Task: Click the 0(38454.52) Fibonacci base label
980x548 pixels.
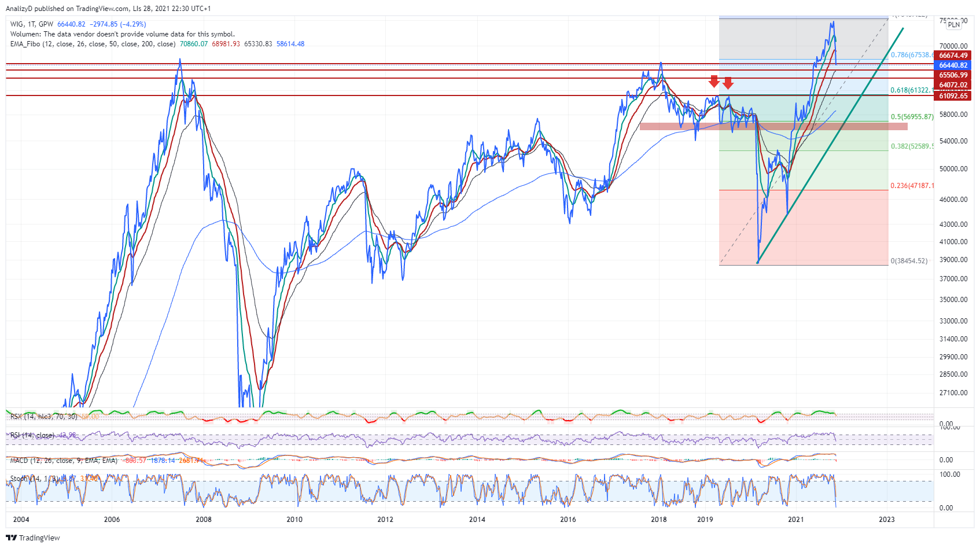Action: [909, 261]
